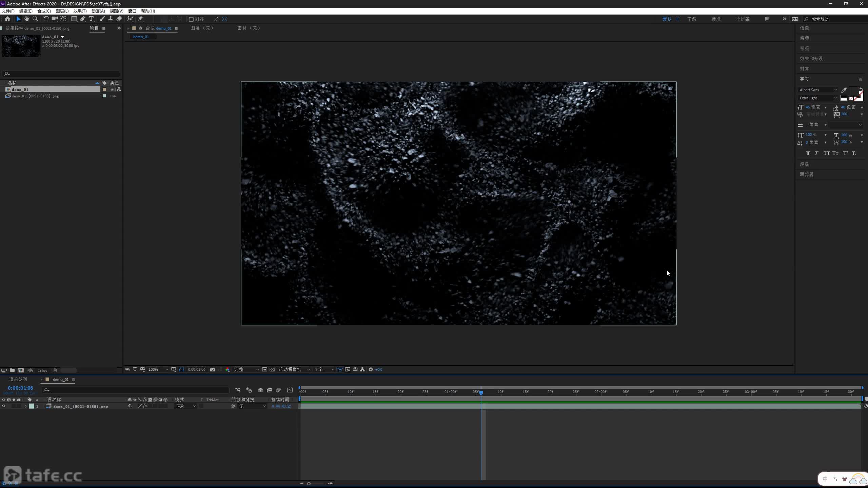Select the Rotation tool
The height and width of the screenshot is (488, 868).
[46, 19]
